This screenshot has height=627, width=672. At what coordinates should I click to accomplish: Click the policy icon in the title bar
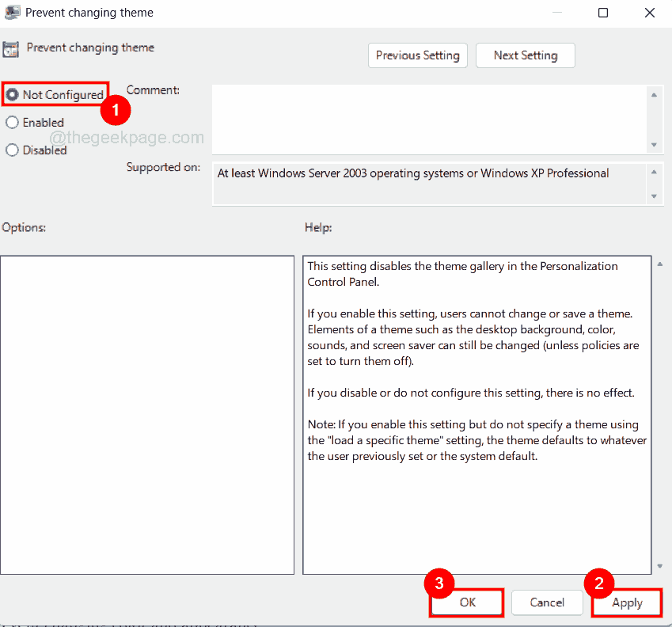click(x=13, y=13)
